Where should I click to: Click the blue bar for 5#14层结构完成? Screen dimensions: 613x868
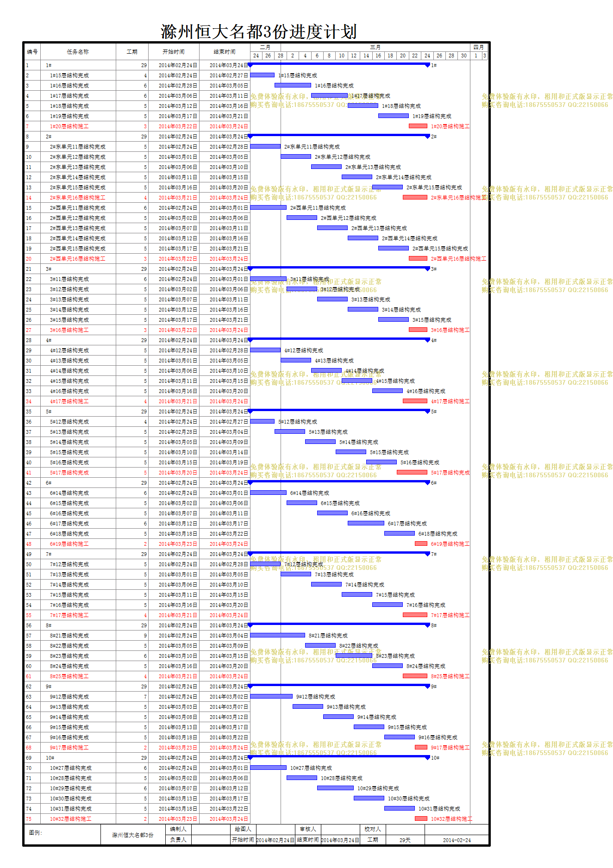(320, 442)
